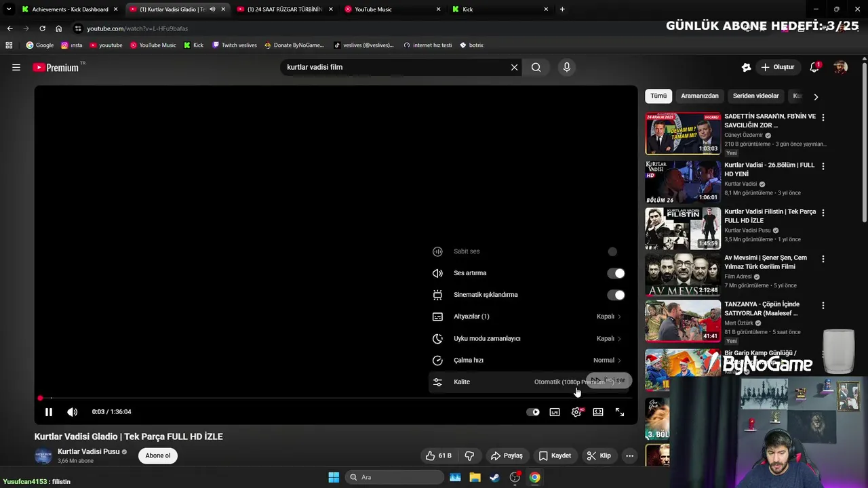The height and width of the screenshot is (488, 868).
Task: Turn off Sinematik ışıklandırma toggle
Action: point(616,295)
